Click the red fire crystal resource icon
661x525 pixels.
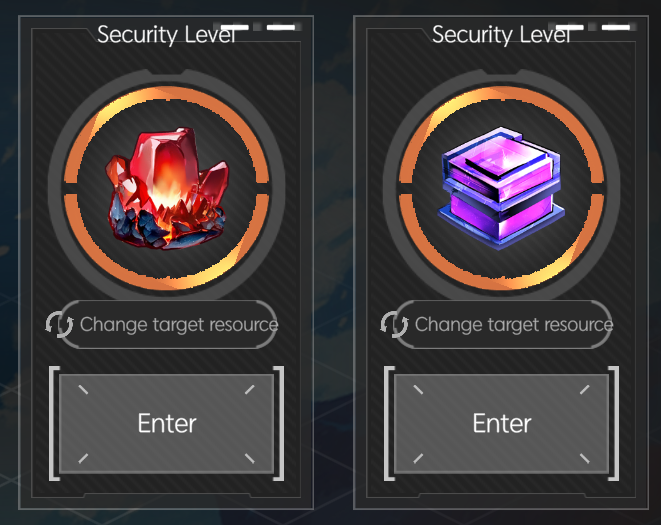167,188
